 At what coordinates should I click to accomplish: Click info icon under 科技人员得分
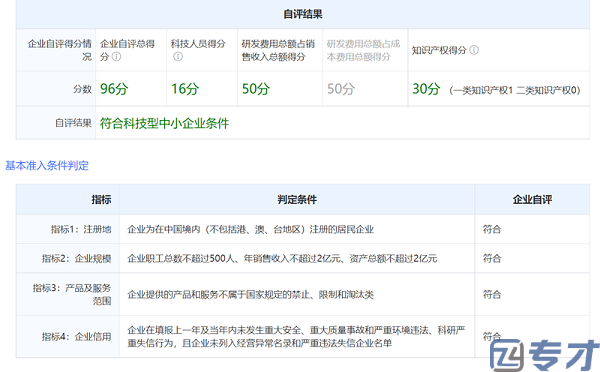pos(178,57)
